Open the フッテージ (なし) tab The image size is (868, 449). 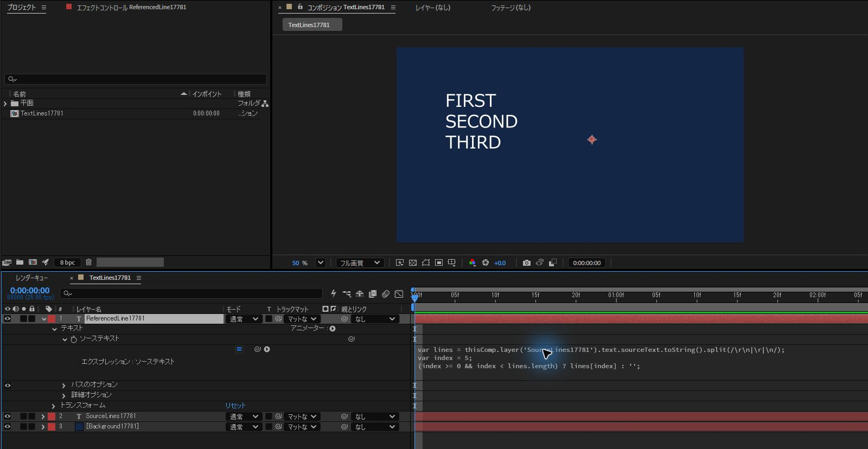click(x=510, y=8)
